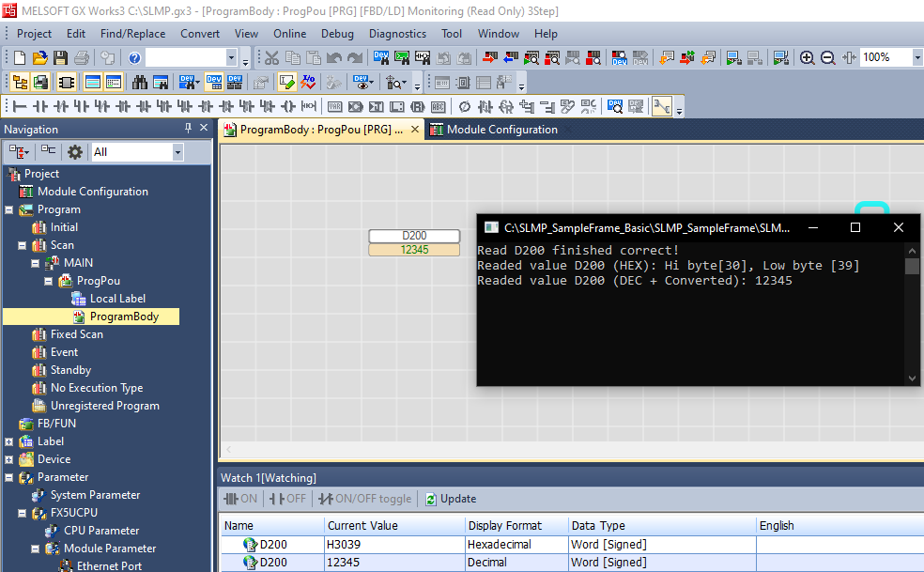Click the Navigation panel gear options icon
924x572 pixels.
click(x=75, y=152)
